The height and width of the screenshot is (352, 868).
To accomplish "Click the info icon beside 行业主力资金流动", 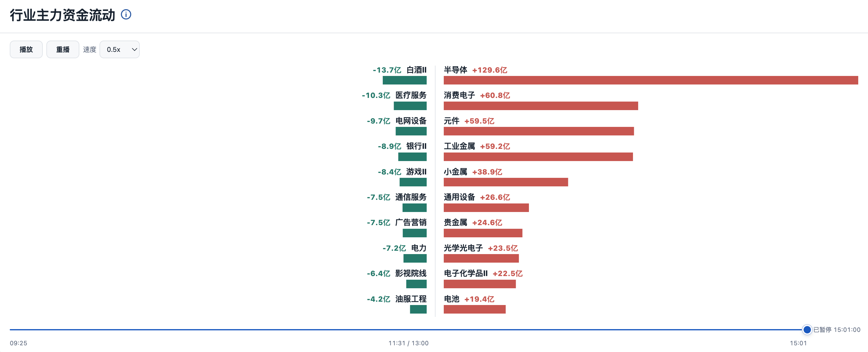I will coord(126,14).
